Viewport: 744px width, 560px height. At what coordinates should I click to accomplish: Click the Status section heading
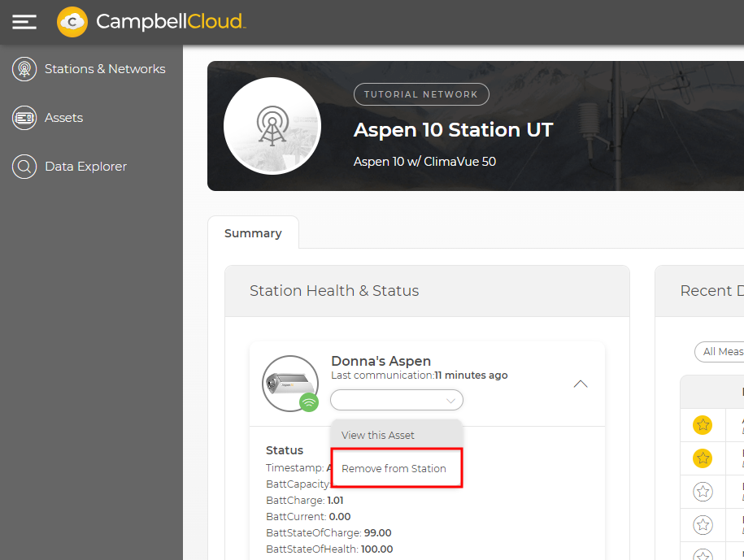point(285,450)
